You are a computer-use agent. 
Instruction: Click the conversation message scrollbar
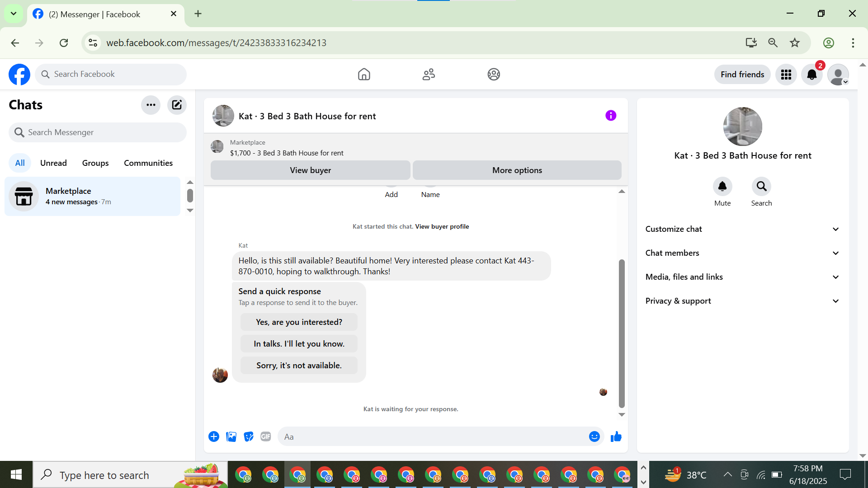(x=622, y=333)
